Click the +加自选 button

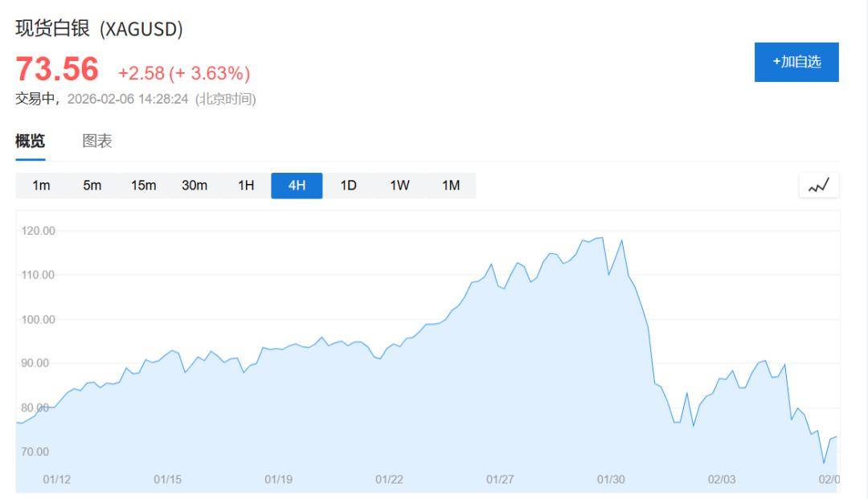click(796, 62)
